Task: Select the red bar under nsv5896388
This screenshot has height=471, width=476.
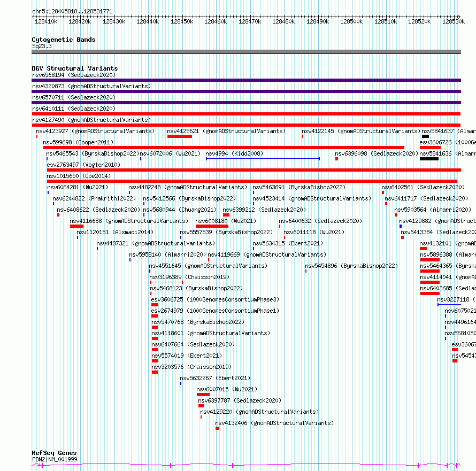Action: pyautogui.click(x=430, y=260)
